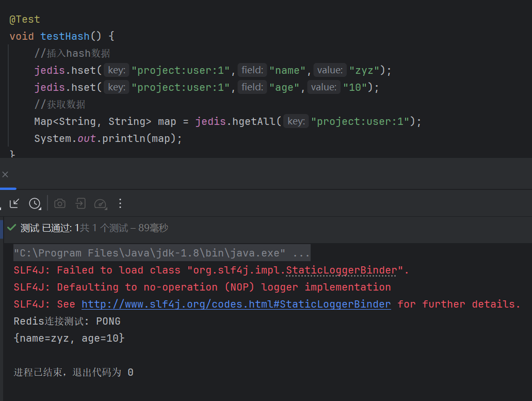
Task: Click the export results icon in the toolbar
Action: tap(80, 203)
